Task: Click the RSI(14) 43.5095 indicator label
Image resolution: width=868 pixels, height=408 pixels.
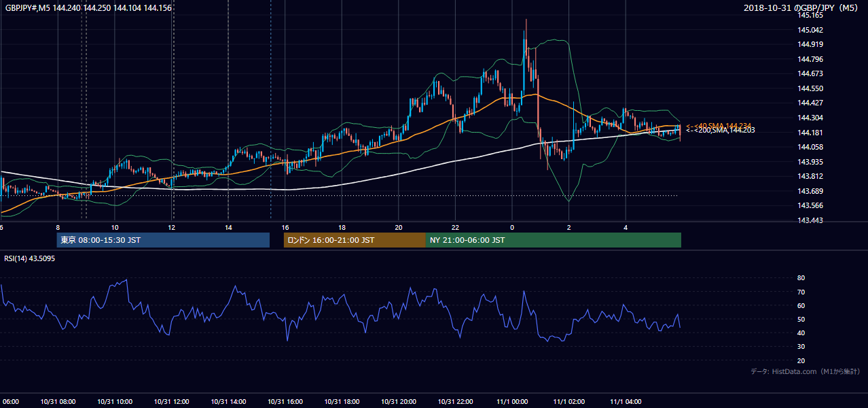Action: point(30,258)
